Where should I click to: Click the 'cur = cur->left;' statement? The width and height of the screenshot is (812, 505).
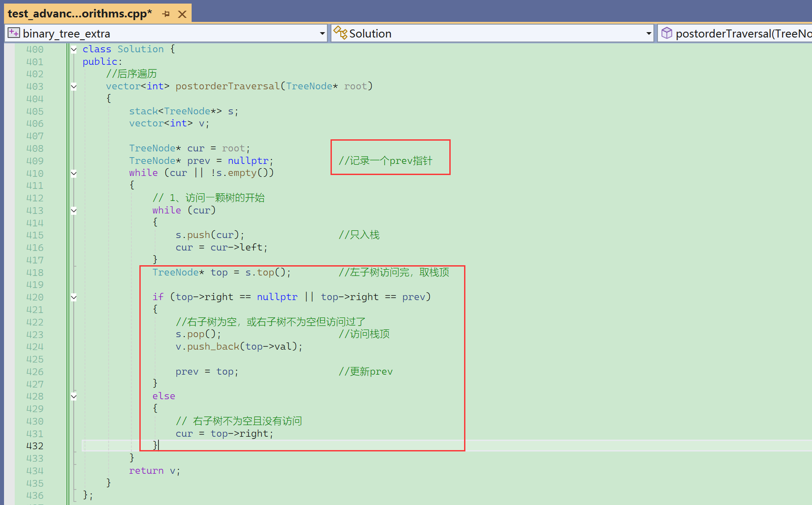(x=222, y=247)
